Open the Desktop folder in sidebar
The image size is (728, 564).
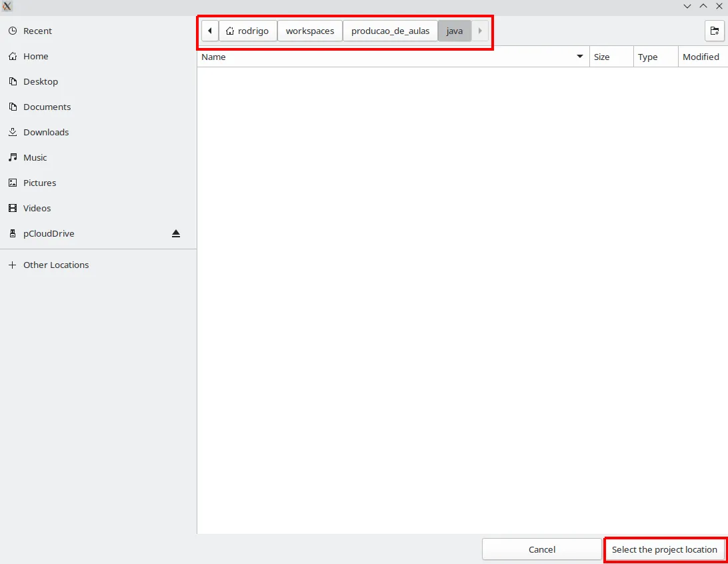pyautogui.click(x=98, y=82)
